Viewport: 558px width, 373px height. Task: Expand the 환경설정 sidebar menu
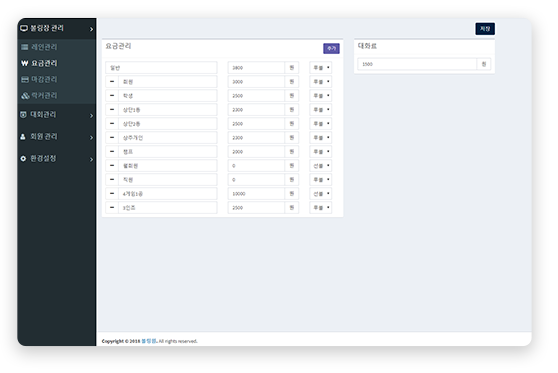coord(57,159)
